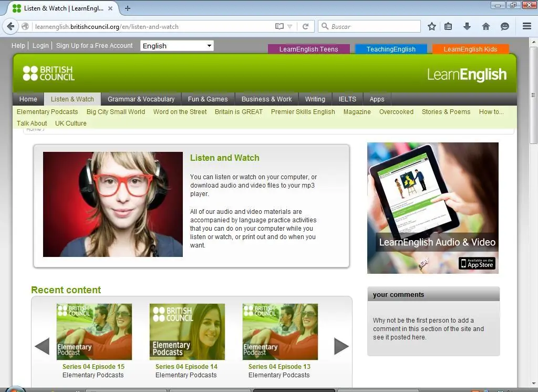Go back with the browser back arrow
The width and height of the screenshot is (538, 392).
coord(11,26)
